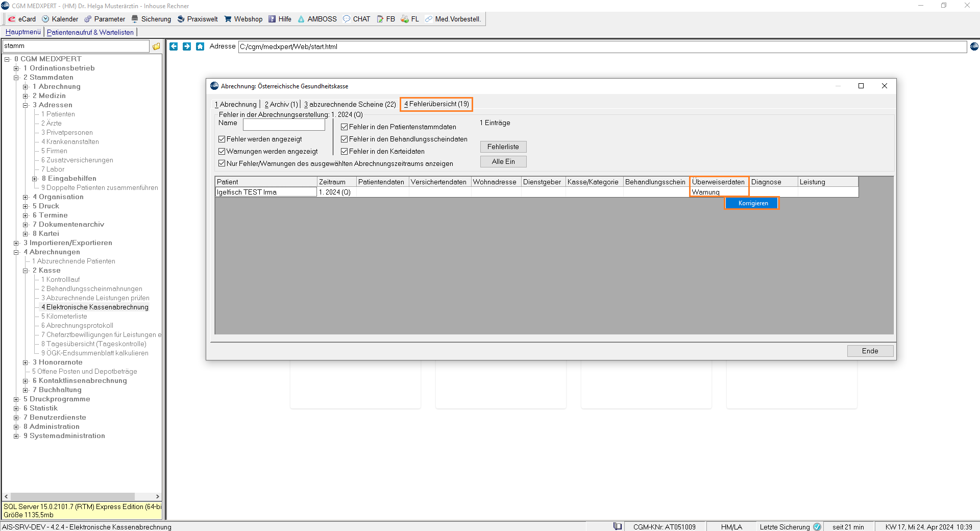Select 1 Patienten tree item
This screenshot has width=980, height=531.
(x=58, y=114)
